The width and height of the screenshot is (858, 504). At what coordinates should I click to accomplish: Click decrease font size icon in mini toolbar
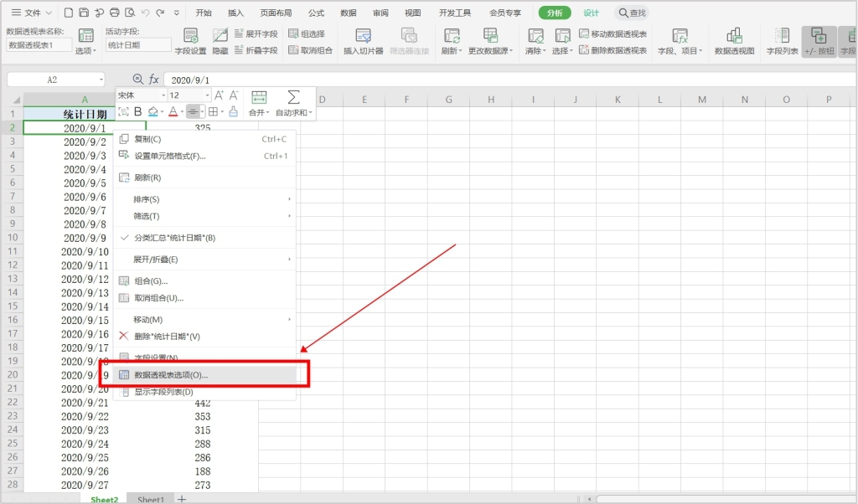[x=234, y=95]
